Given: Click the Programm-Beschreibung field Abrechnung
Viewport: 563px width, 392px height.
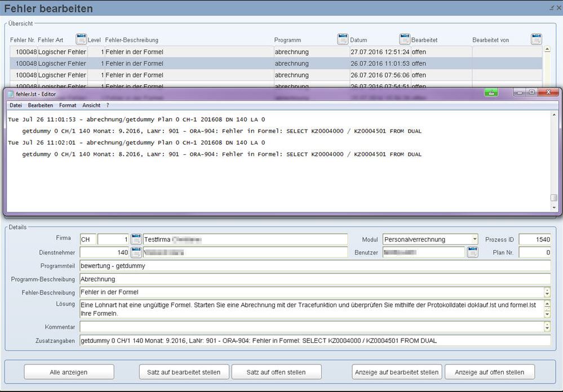Looking at the screenshot, I should tap(315, 279).
